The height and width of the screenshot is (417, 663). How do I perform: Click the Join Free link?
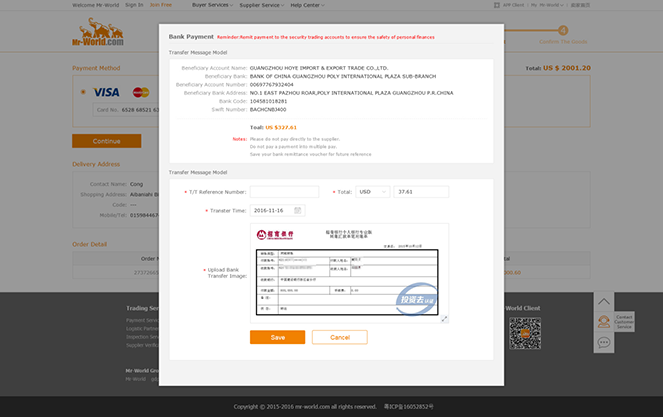[161, 5]
